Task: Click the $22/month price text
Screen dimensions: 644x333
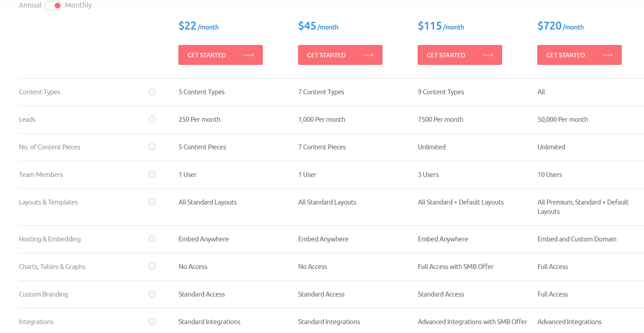Action: (x=198, y=26)
